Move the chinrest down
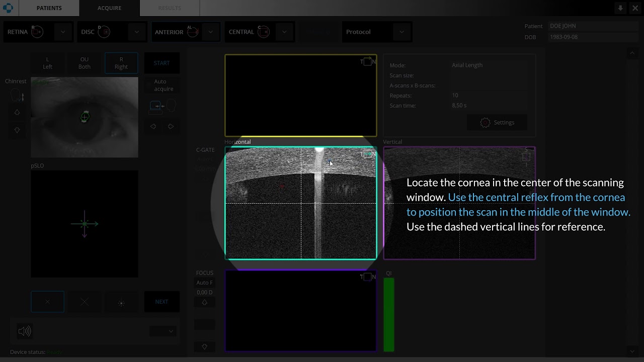The image size is (644, 362). click(x=17, y=130)
